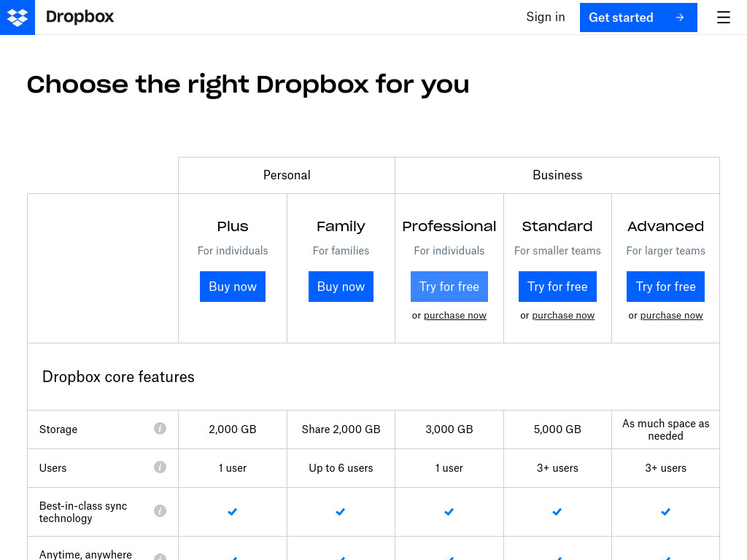This screenshot has width=747, height=560.
Task: Click Family checkmark for sync technology
Action: point(341,512)
